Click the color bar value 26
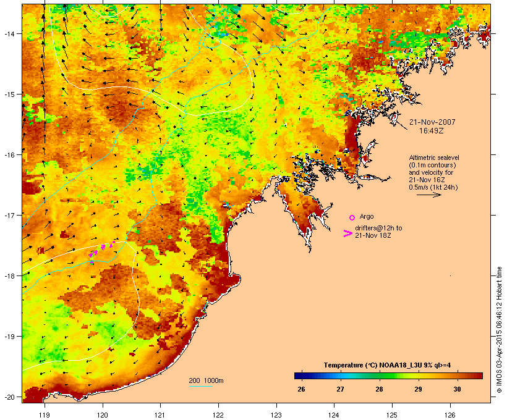The image size is (507, 420). 301,389
